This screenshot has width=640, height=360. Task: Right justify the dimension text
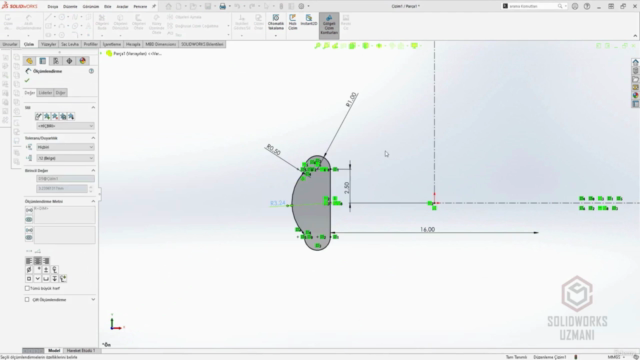pos(46,261)
